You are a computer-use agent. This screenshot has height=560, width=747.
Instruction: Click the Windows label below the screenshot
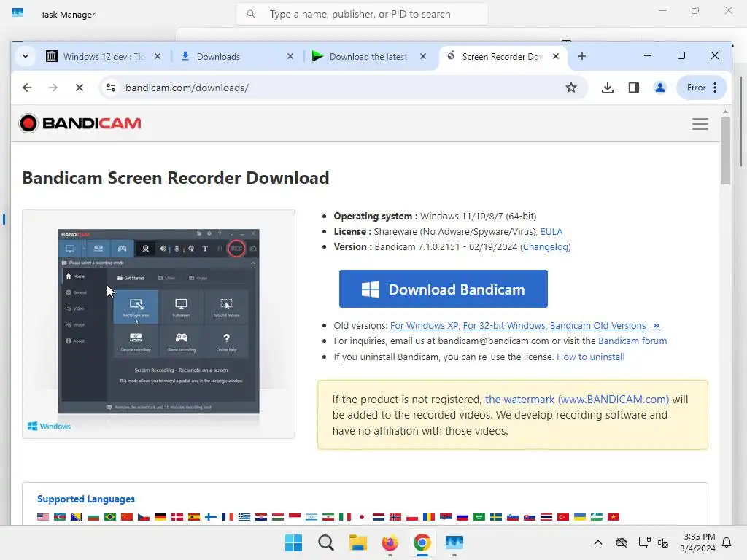50,426
